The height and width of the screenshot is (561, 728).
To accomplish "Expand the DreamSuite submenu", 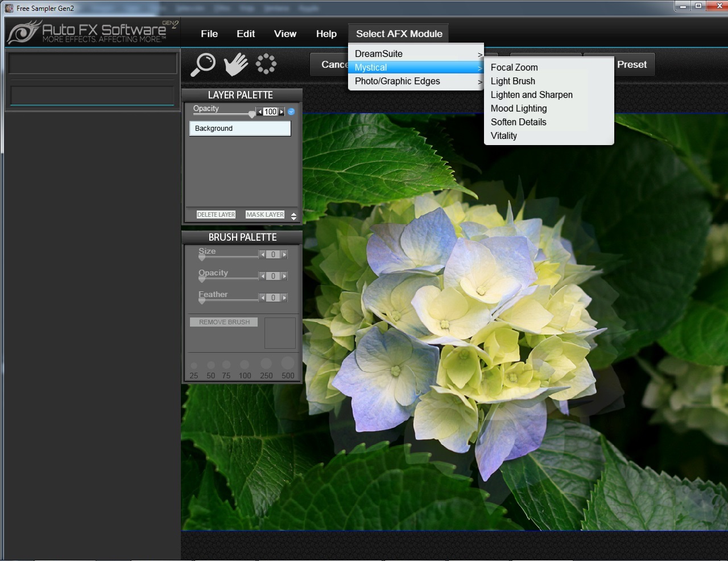I will tap(416, 53).
